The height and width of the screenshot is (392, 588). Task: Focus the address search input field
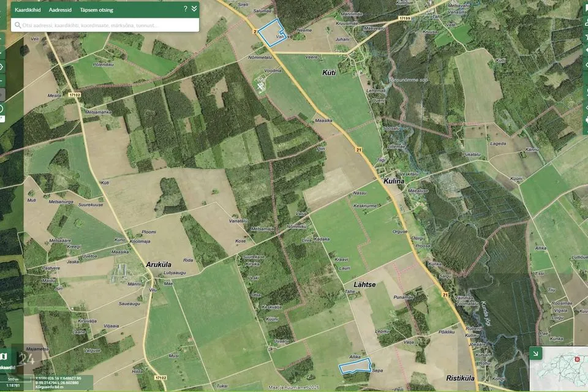[105, 25]
